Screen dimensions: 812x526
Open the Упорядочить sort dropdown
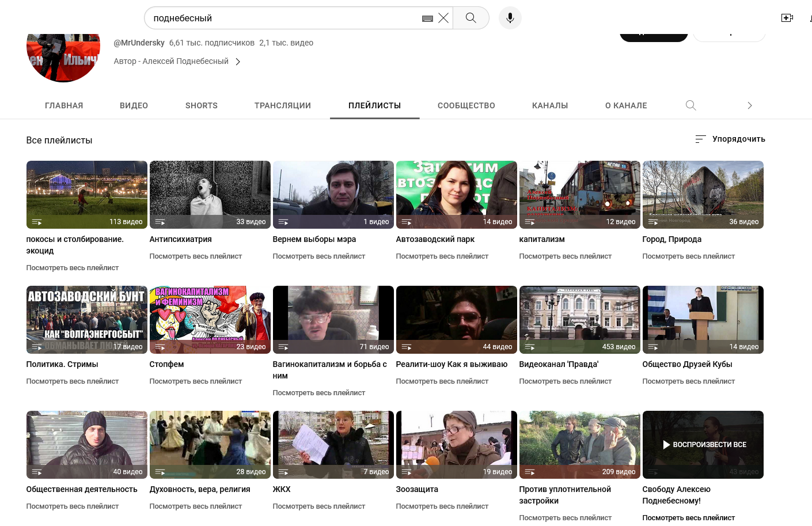tap(730, 139)
